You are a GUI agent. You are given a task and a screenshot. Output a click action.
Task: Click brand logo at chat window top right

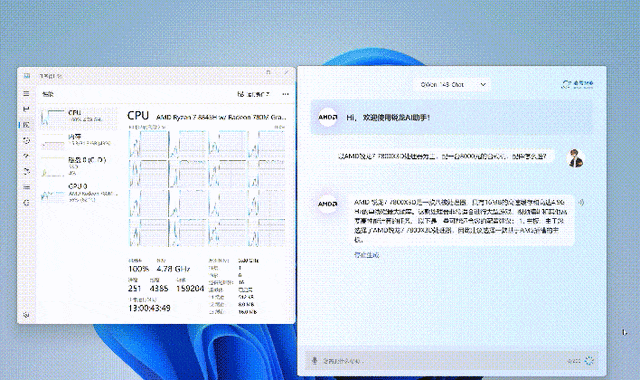coord(578,84)
